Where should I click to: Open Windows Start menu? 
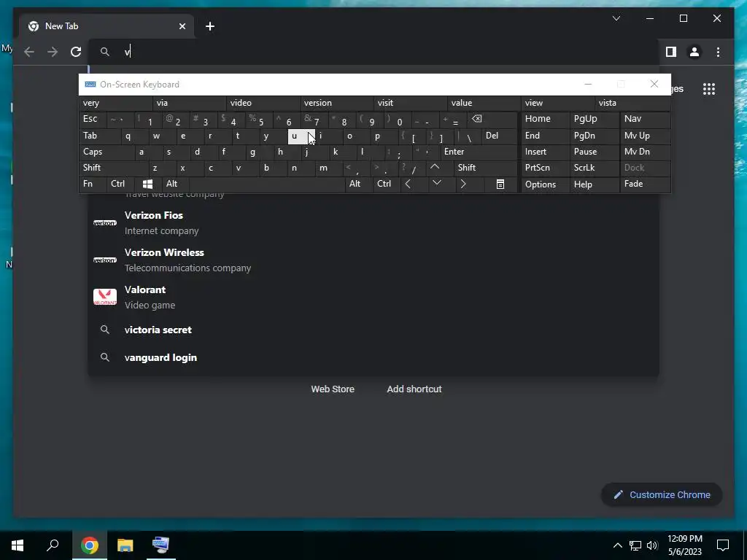[18, 545]
